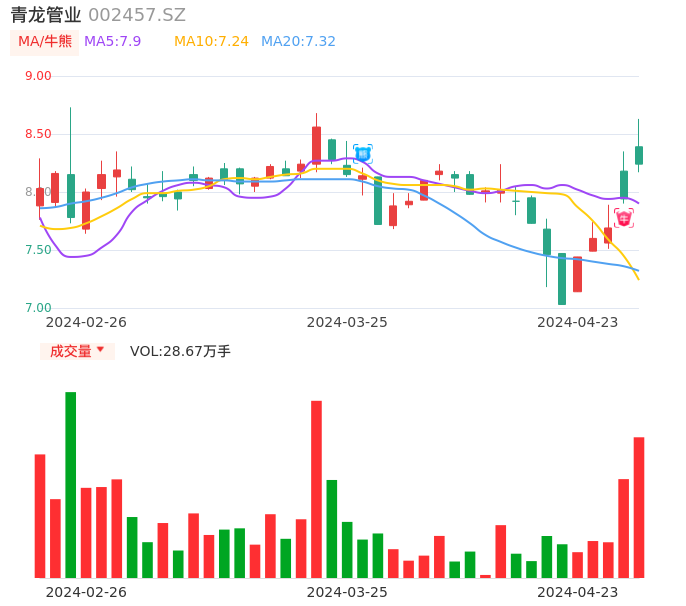Click the blue bear signal marker icon
The width and height of the screenshot is (686, 606).
(362, 153)
